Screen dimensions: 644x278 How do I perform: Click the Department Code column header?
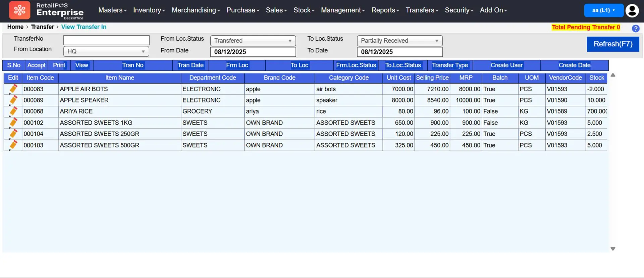pos(213,78)
